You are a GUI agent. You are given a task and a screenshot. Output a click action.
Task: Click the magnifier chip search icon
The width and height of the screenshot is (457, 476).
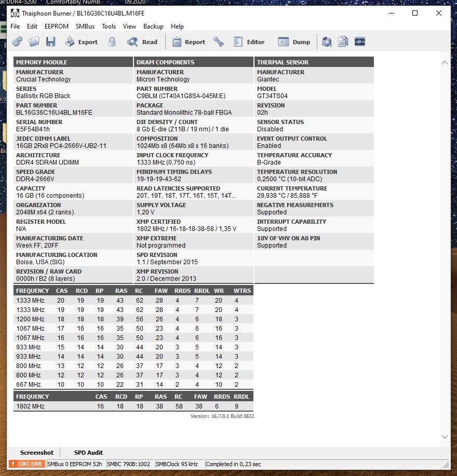(x=327, y=42)
